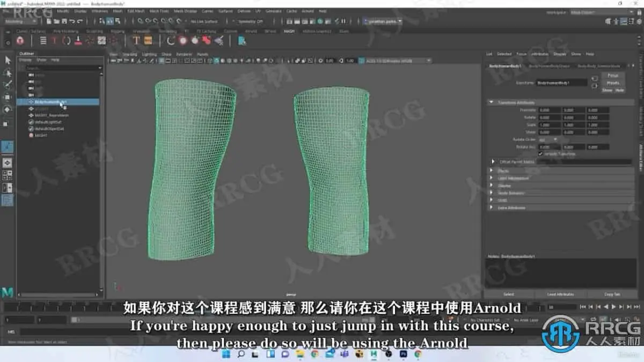The width and height of the screenshot is (644, 362).
Task: Click the paint brush MASH shelf icon
Action: click(78, 40)
